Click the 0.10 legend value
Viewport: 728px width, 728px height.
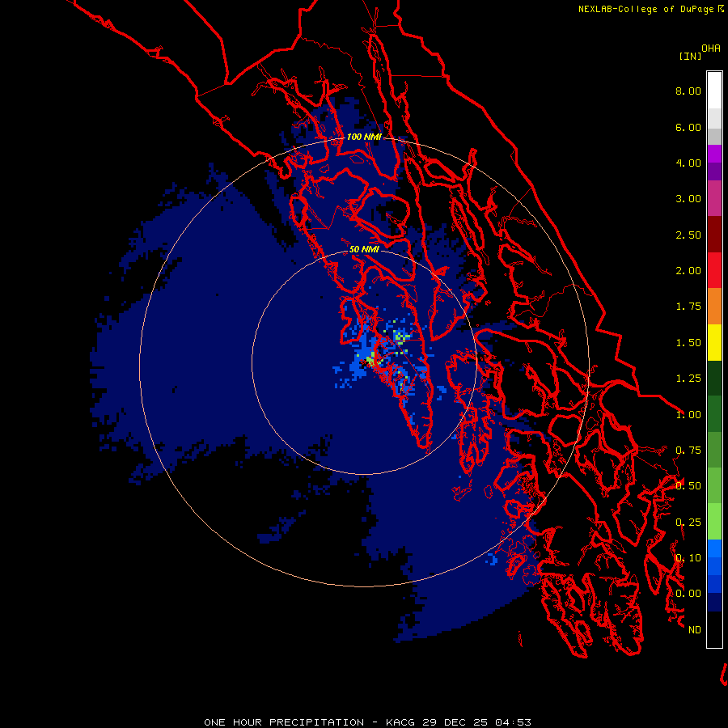(x=688, y=558)
